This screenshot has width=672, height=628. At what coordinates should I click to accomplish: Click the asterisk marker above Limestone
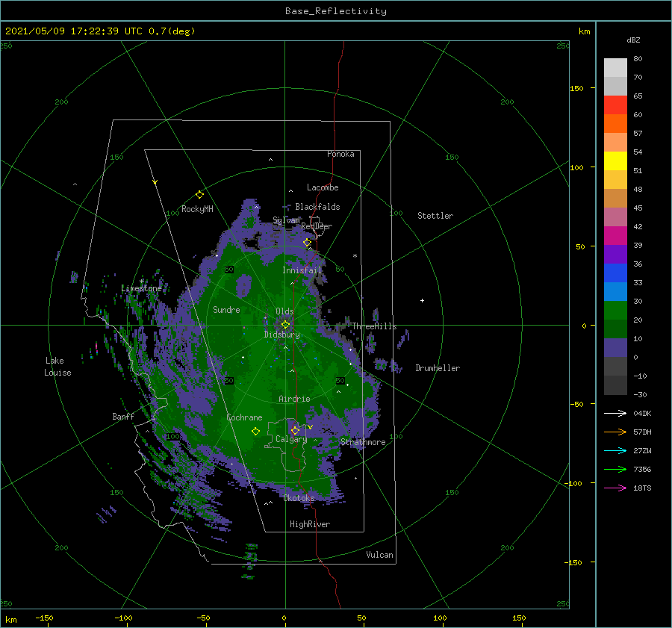tap(141, 282)
